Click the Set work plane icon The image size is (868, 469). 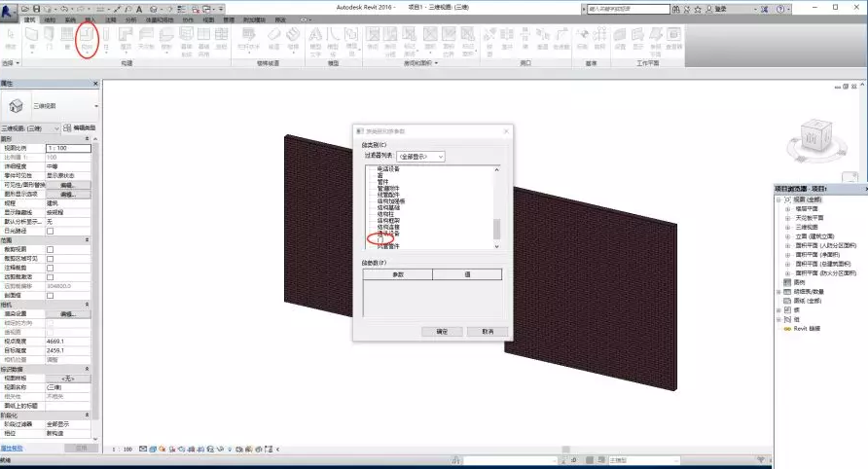coord(620,39)
